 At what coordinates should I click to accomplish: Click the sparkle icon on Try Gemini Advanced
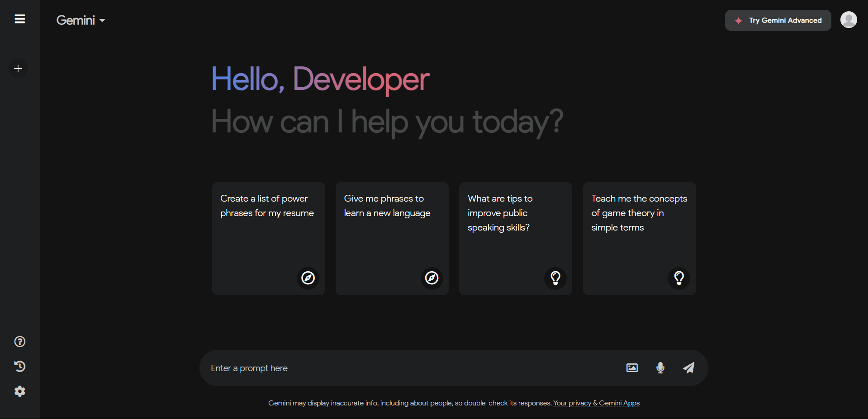[739, 21]
